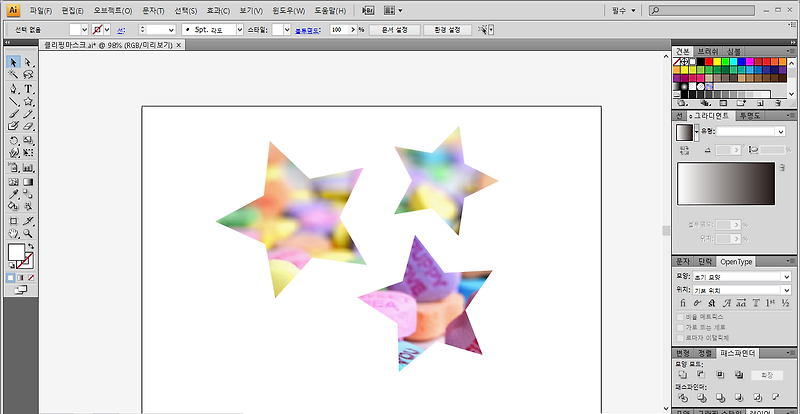
Task: Click Intersect shape mode icon
Action: point(720,375)
